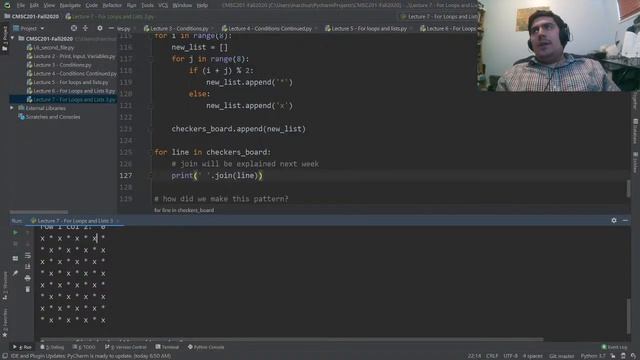Viewport: 640px width, 360px height.
Task: Open the Terminal tool window
Action: [167, 347]
